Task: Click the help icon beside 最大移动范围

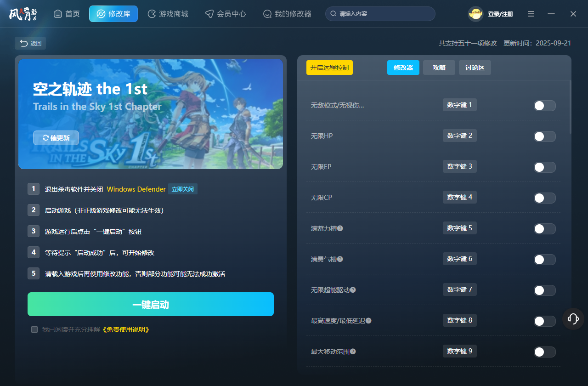Action: (353, 352)
